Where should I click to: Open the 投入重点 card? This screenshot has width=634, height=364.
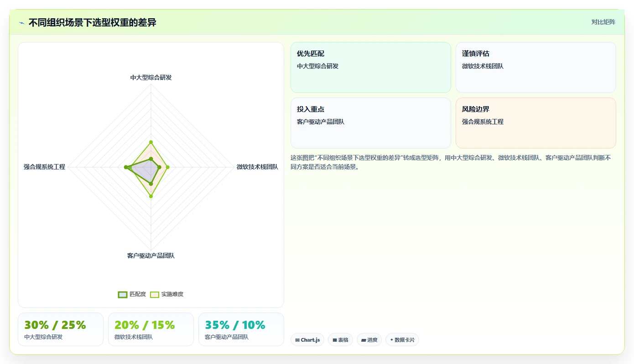[x=371, y=123]
